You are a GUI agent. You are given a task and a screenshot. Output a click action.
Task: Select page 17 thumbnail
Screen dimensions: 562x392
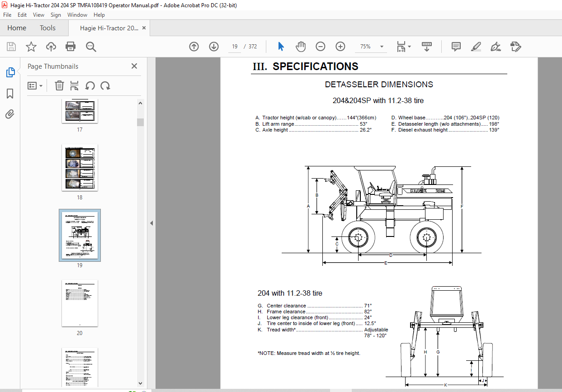pos(80,111)
